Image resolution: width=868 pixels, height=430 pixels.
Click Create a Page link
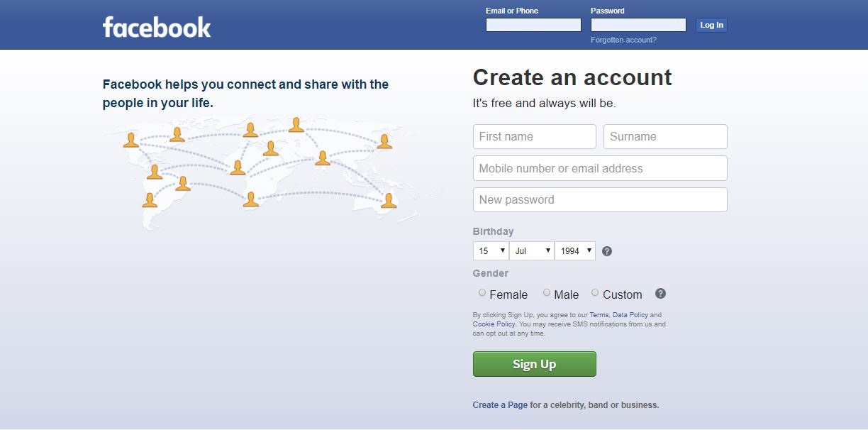500,404
